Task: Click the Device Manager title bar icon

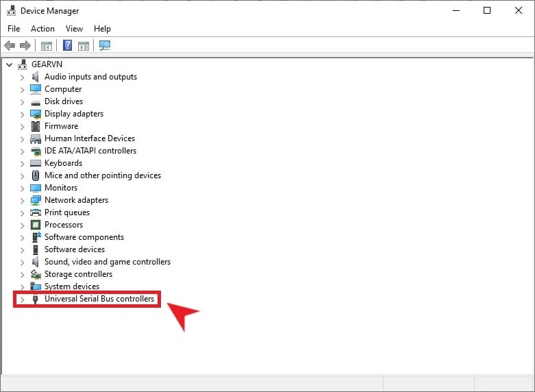Action: click(x=11, y=11)
